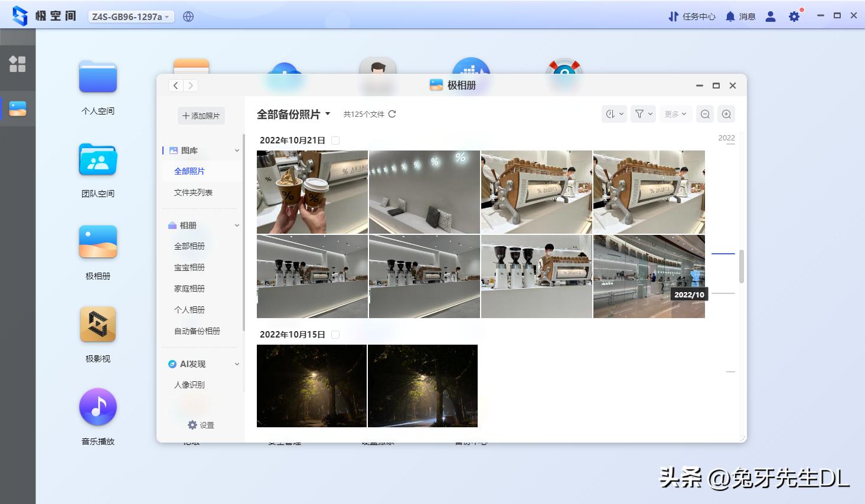Click the photo gallery vertical scrollbar
Viewport: 865px width, 504px height.
point(741,266)
